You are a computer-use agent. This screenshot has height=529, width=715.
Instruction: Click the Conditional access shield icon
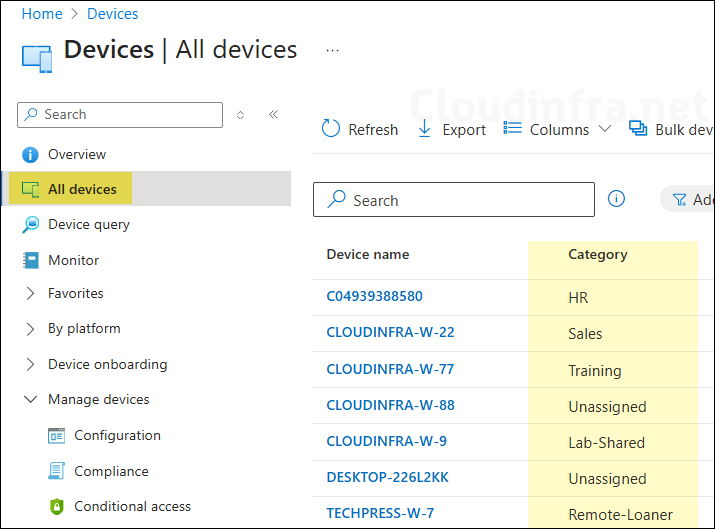(x=56, y=507)
